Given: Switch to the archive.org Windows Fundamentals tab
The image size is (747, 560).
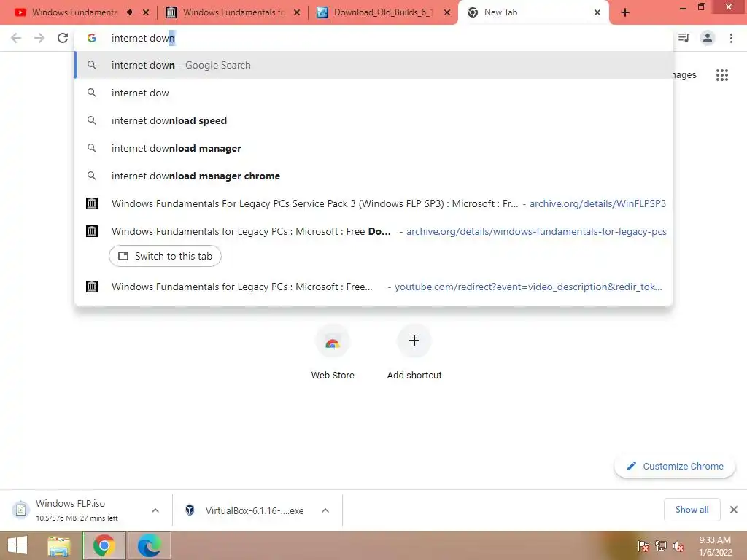Looking at the screenshot, I should pos(226,12).
